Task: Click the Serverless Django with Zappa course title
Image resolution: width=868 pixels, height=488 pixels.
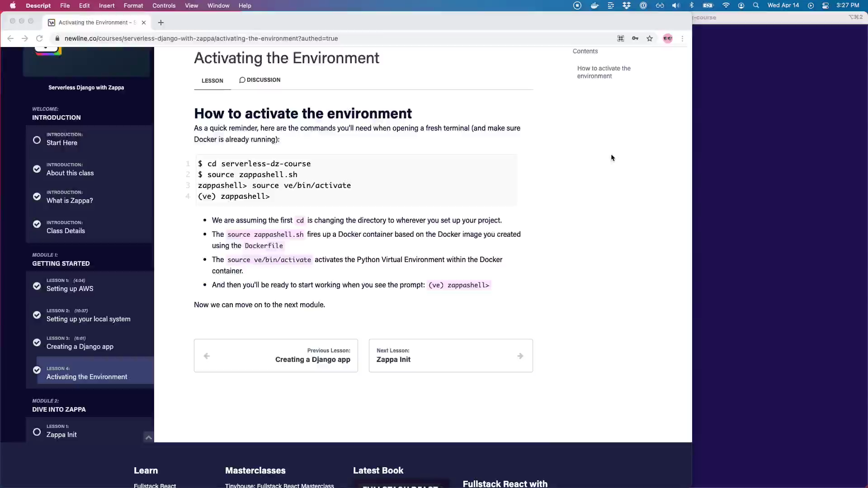Action: [x=86, y=88]
